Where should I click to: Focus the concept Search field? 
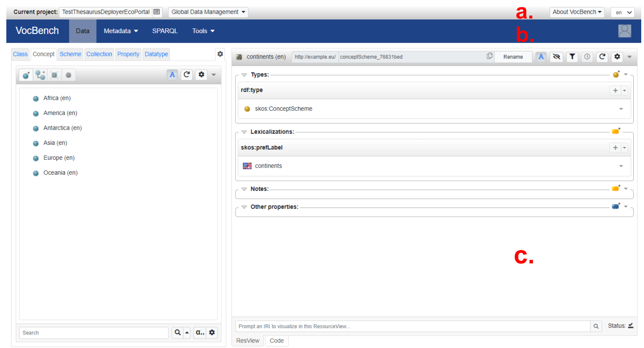[94, 333]
